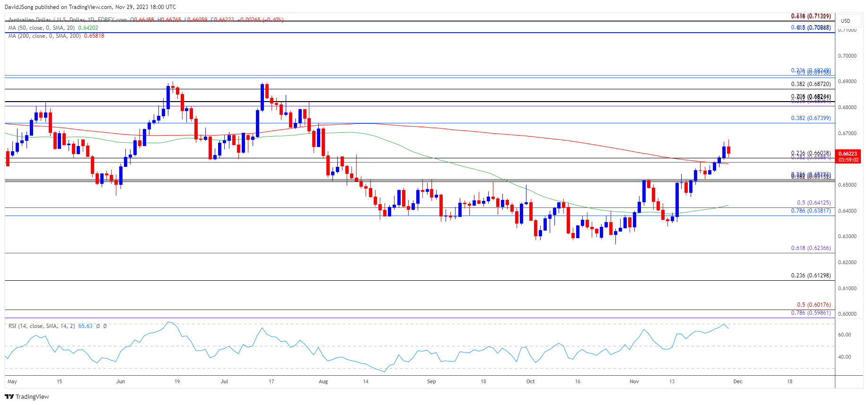This screenshot has width=868, height=405.
Task: Click the 0.65000 price axis label
Action: [847, 185]
